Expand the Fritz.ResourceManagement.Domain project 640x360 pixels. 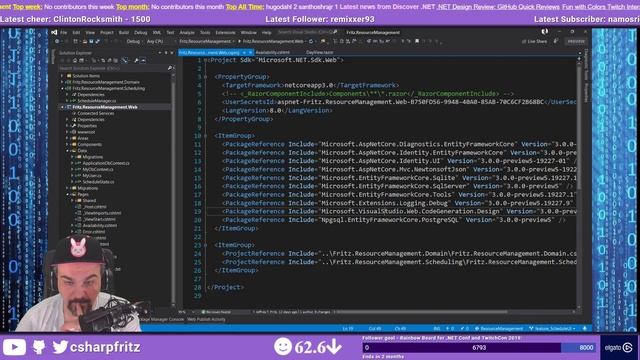tap(62, 82)
